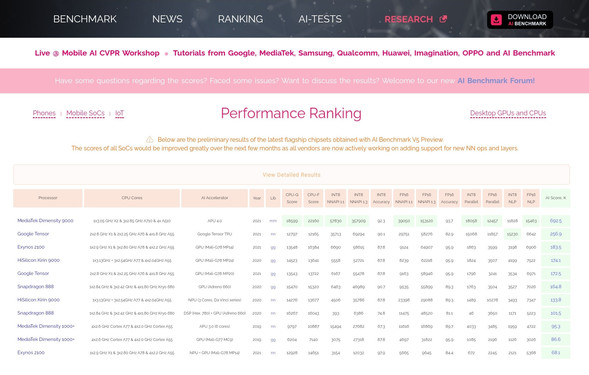Open the RANKING nav item
The width and height of the screenshot is (589, 375).
click(240, 19)
